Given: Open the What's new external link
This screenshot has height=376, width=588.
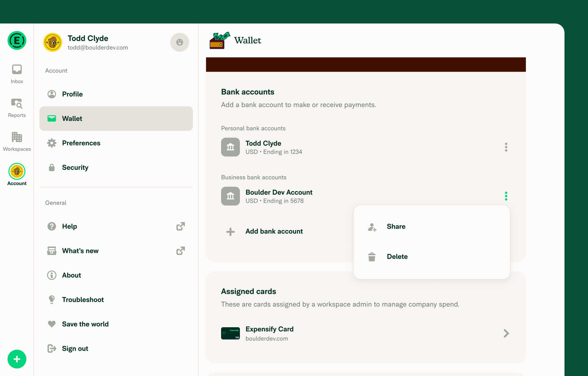Looking at the screenshot, I should pyautogui.click(x=181, y=251).
